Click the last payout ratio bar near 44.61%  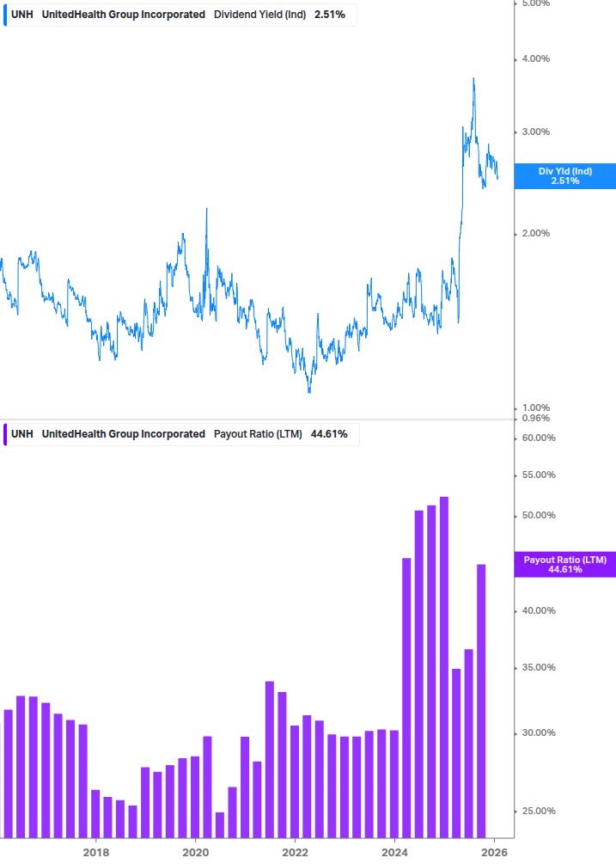click(481, 701)
